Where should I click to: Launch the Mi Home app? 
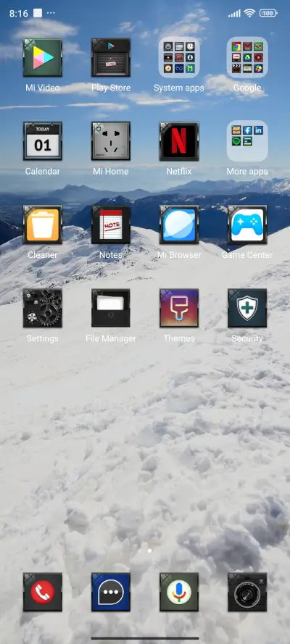pos(110,141)
